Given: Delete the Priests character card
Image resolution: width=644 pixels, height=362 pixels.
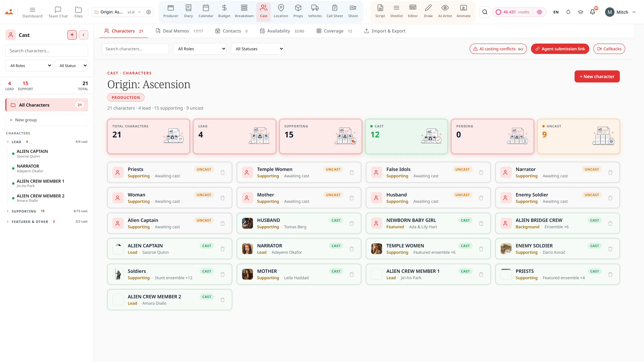Looking at the screenshot, I should tap(223, 172).
